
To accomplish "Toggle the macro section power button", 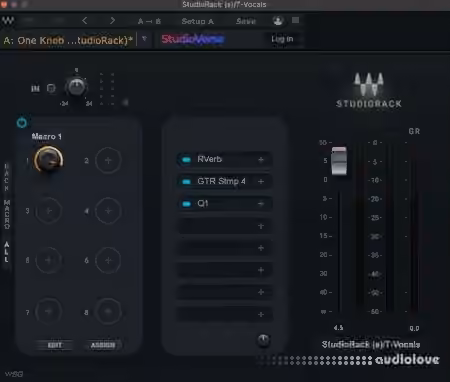I will coord(22,123).
